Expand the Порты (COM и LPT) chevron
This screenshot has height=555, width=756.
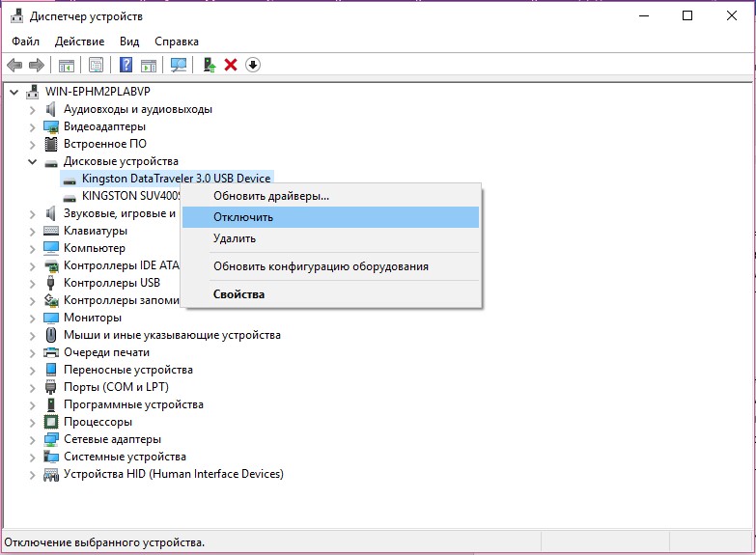[32, 388]
